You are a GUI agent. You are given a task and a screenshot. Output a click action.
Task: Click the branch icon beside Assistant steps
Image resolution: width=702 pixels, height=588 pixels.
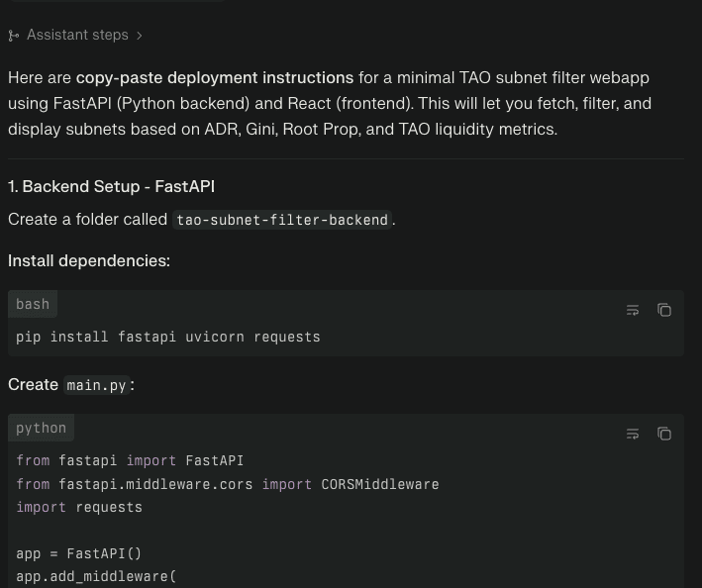click(14, 36)
